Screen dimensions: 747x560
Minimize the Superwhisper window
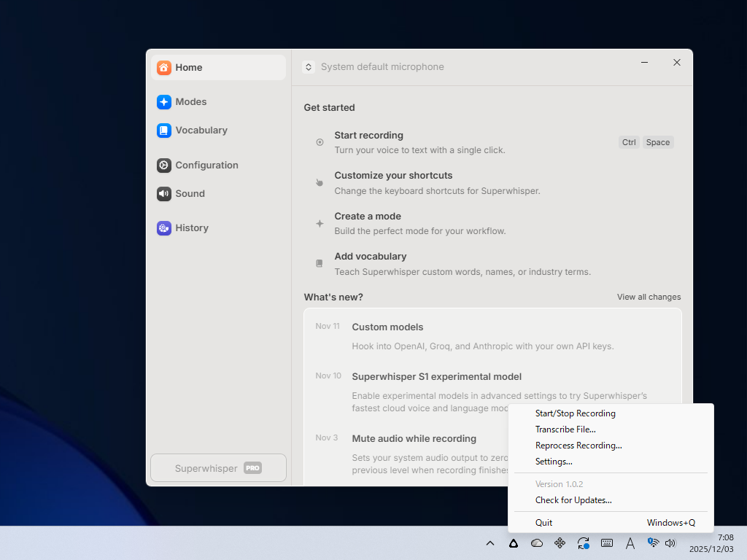click(645, 63)
